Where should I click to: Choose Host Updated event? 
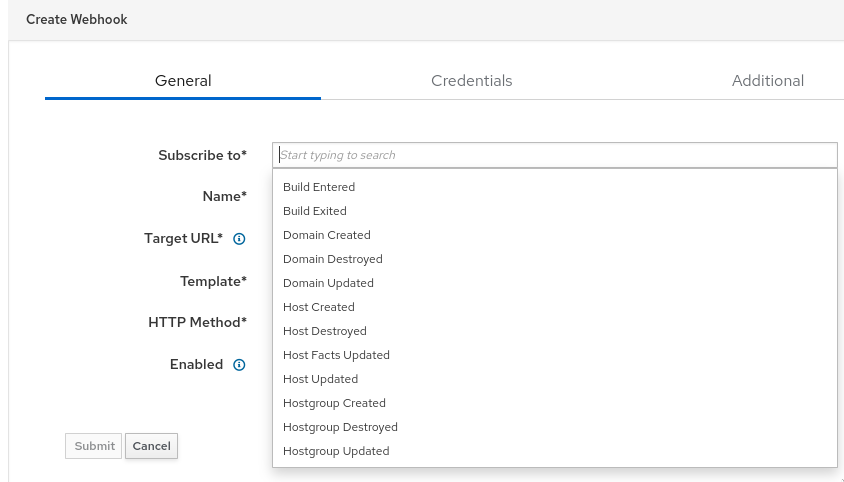pyautogui.click(x=555, y=379)
